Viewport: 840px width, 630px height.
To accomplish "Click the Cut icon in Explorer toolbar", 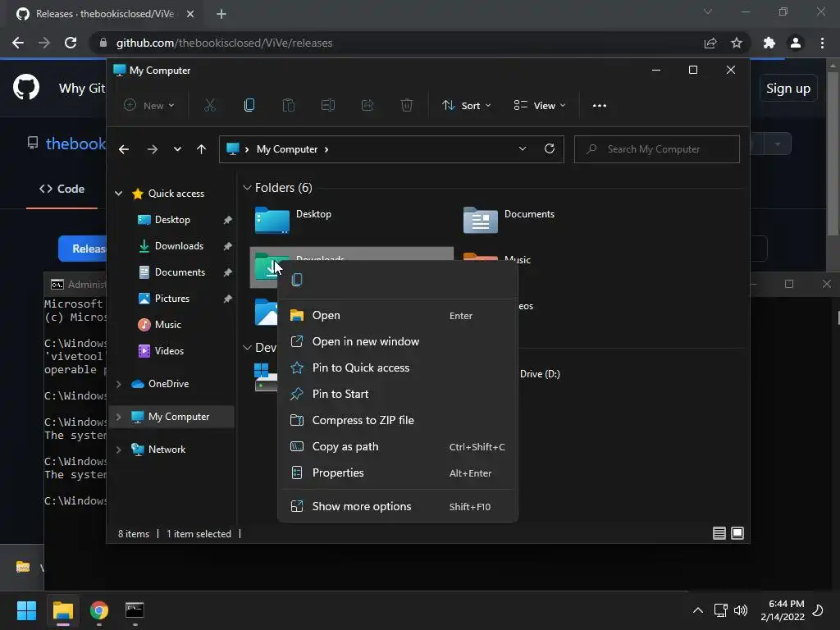I will (209, 106).
